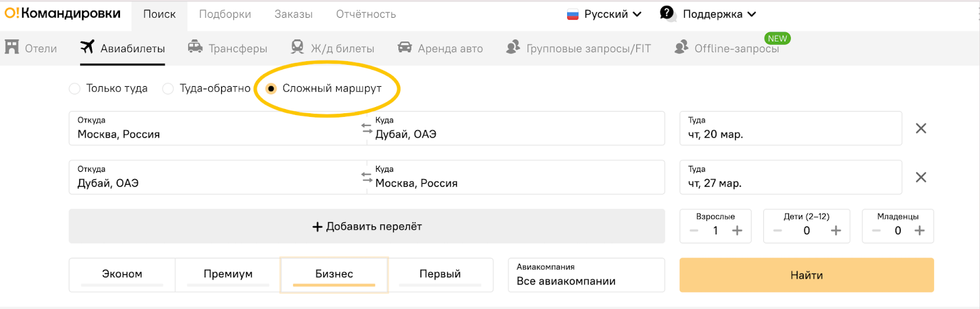Open the Отчётность tab

366,14
